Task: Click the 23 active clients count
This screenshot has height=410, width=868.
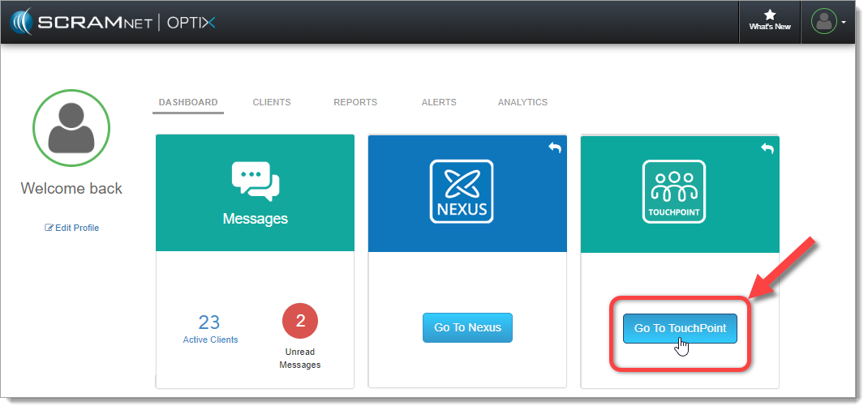Action: click(x=209, y=322)
